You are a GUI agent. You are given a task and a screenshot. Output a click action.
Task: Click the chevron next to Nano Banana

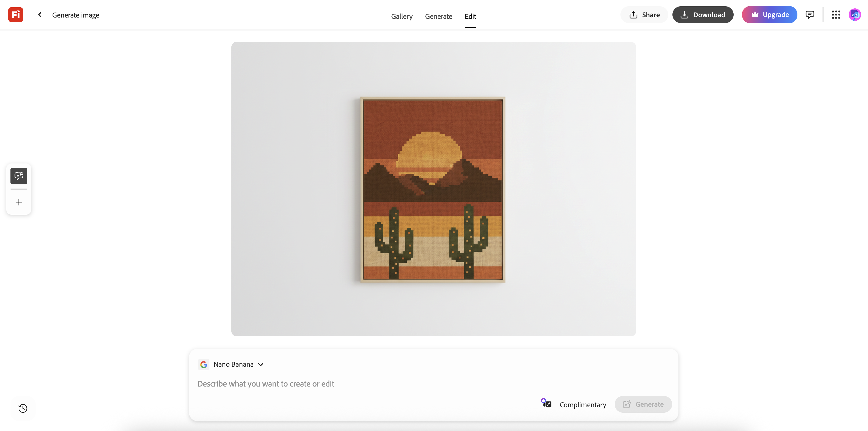pos(261,365)
